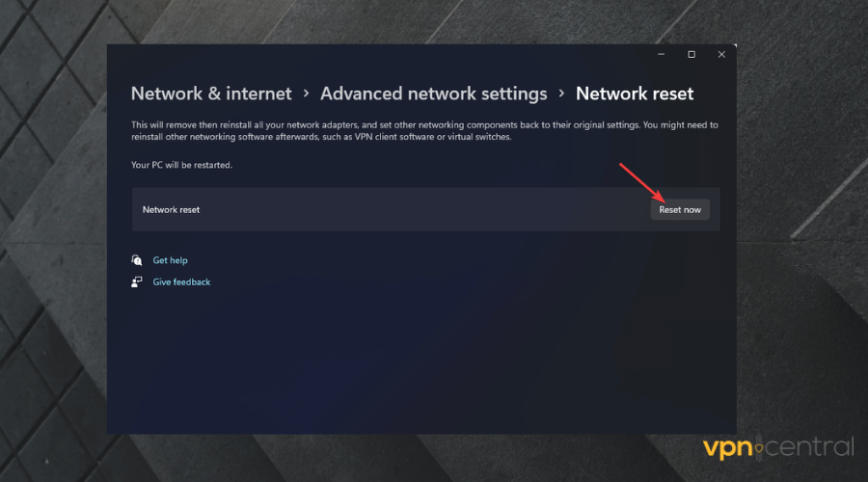
Task: Click the network adapters description paragraph
Action: (424, 131)
